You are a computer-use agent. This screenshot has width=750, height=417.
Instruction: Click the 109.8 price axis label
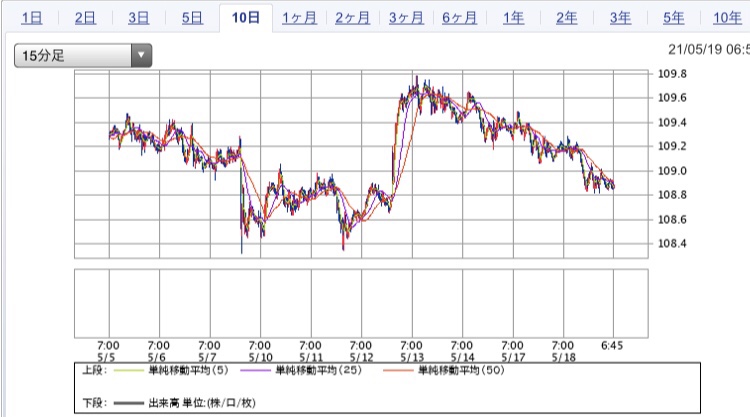(672, 74)
